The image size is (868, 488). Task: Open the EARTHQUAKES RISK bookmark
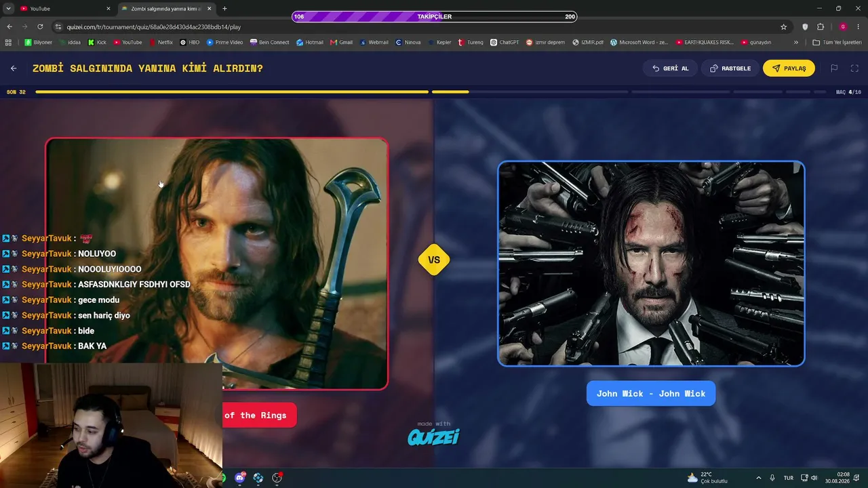pos(704,42)
